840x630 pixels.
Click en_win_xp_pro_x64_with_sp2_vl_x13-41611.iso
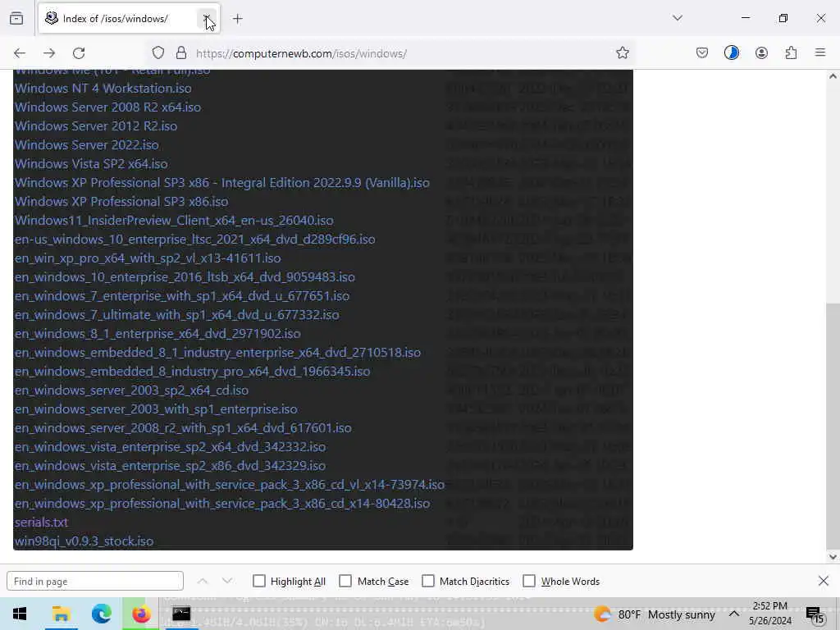point(148,258)
